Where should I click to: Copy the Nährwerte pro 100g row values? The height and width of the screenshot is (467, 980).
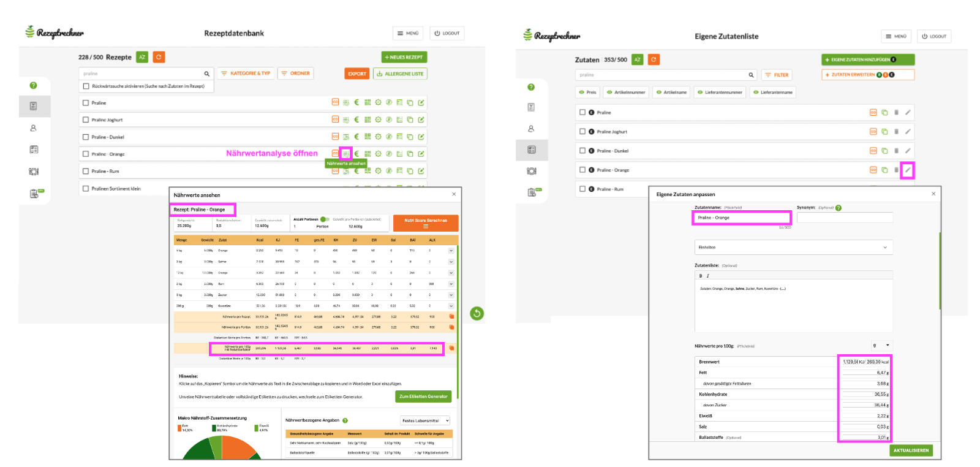click(x=451, y=348)
